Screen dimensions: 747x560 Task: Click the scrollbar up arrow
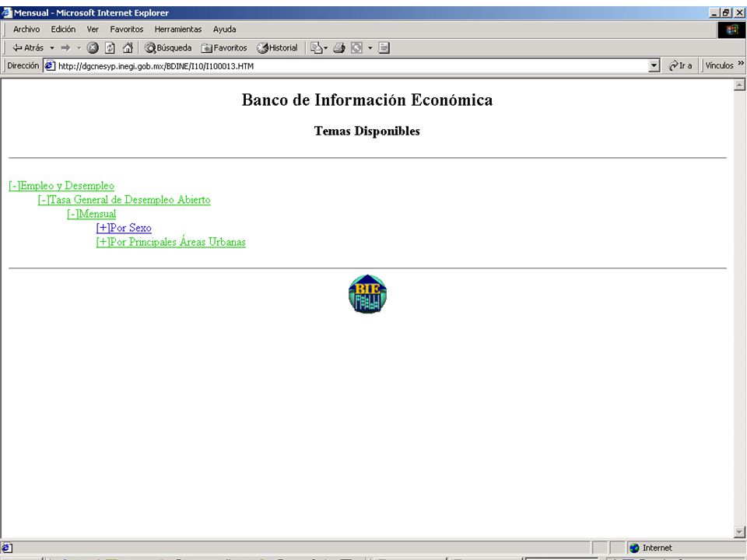tap(739, 85)
